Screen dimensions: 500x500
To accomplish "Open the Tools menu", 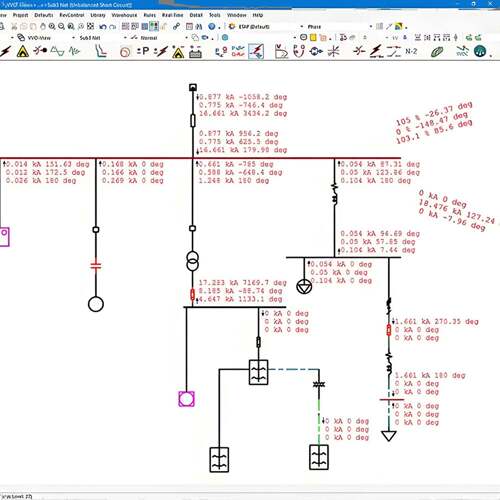I will click(x=215, y=15).
